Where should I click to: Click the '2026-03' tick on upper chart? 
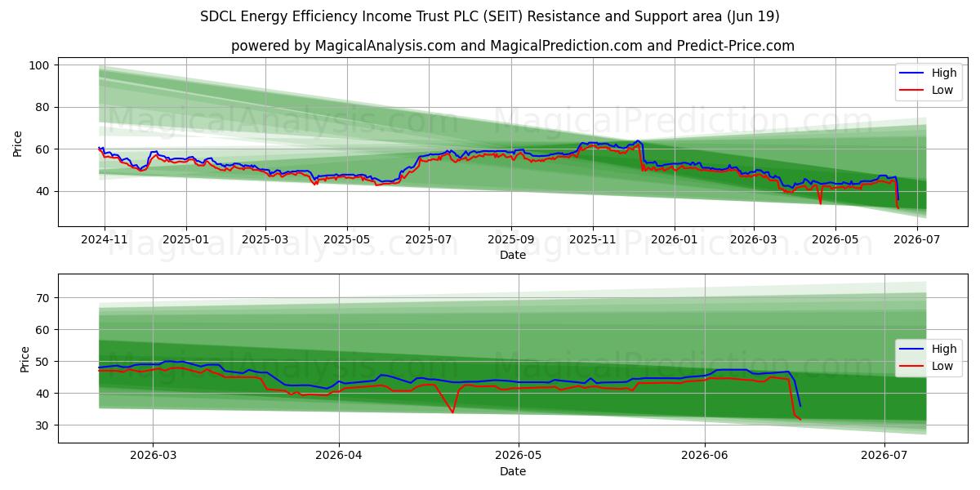(754, 240)
